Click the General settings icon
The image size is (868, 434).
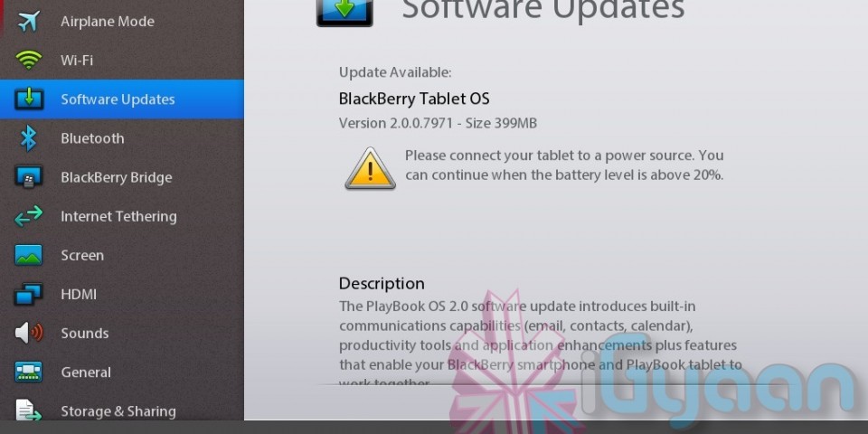coord(29,372)
